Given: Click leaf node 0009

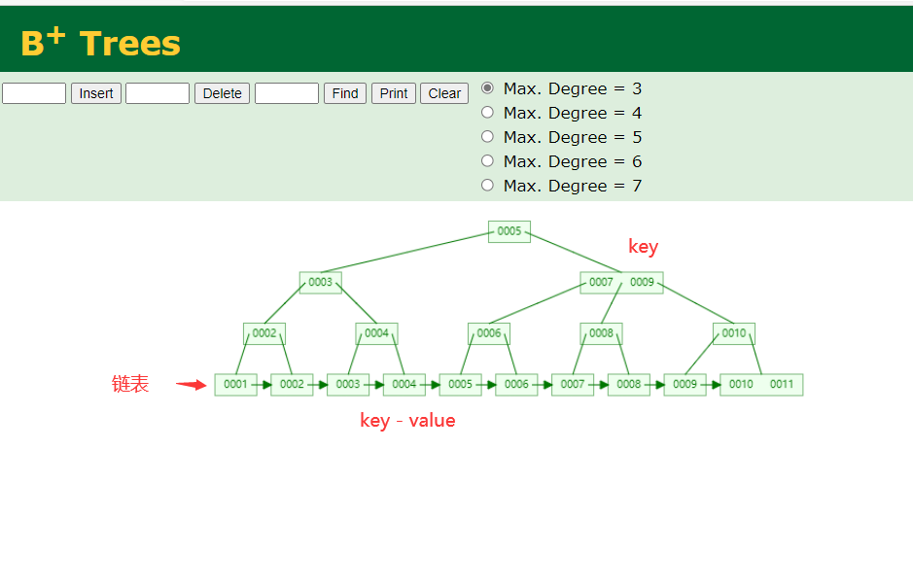Looking at the screenshot, I should click(x=685, y=384).
